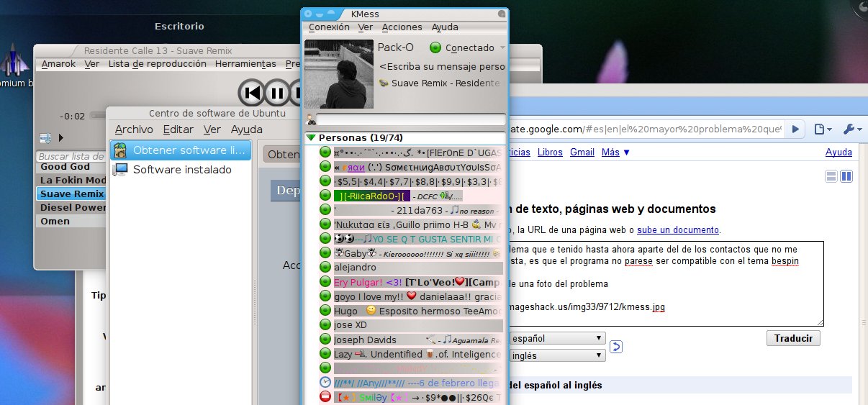Open the Ayuda menu in Software Center
Image resolution: width=868 pixels, height=405 pixels.
(x=246, y=129)
